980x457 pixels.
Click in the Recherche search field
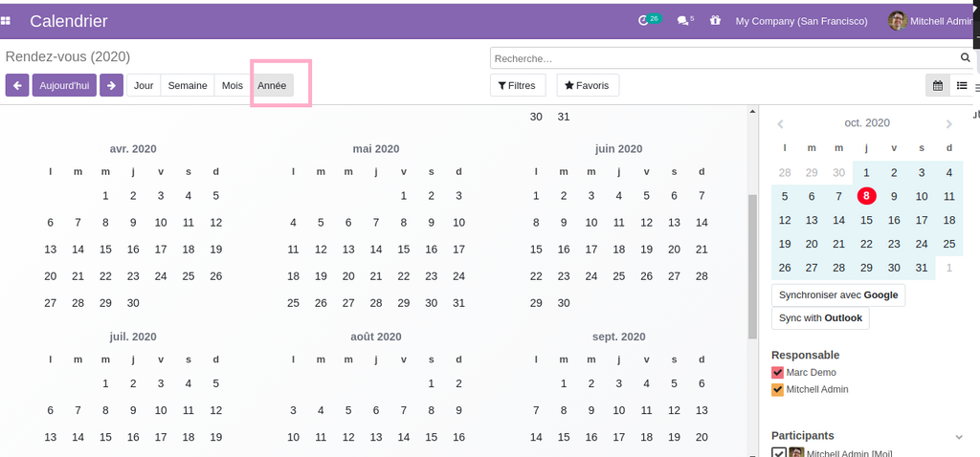coord(723,58)
